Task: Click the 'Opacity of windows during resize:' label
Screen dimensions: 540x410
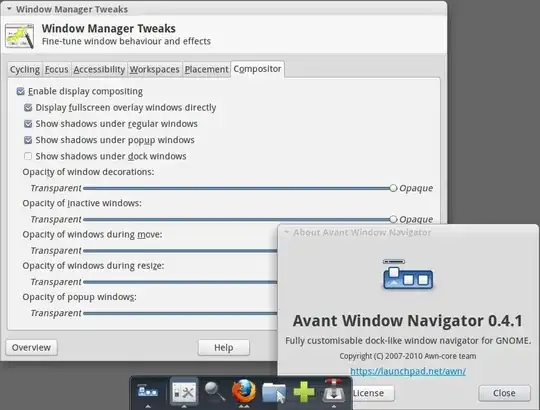Action: click(x=93, y=266)
